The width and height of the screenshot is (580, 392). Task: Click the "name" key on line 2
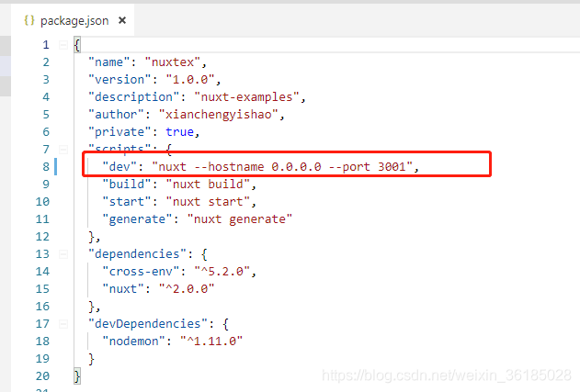coord(108,62)
